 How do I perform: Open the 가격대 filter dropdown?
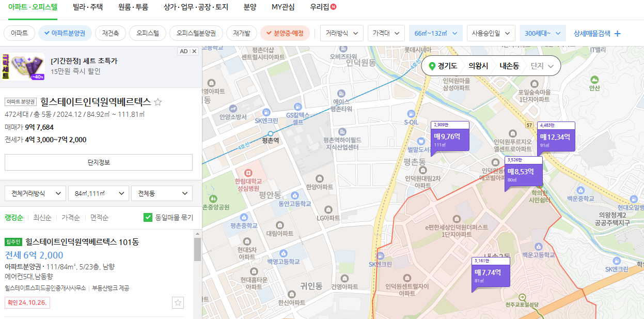tap(386, 33)
